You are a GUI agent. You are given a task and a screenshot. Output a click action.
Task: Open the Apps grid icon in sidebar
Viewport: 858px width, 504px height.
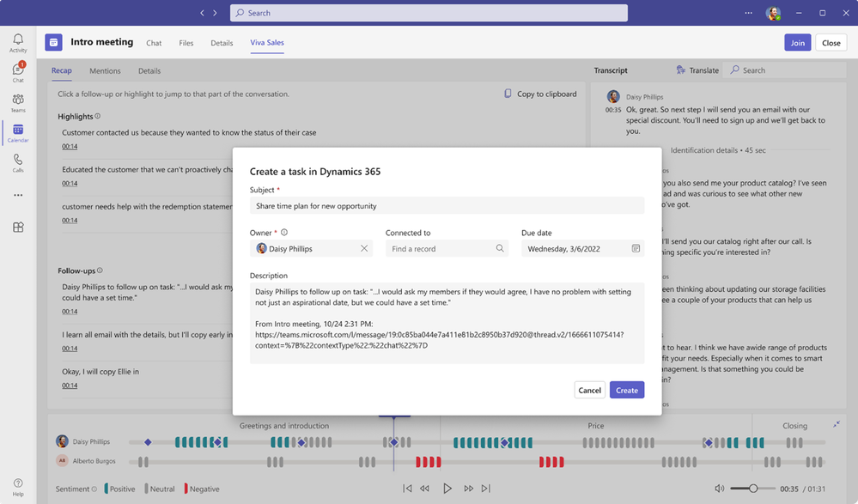tap(18, 228)
